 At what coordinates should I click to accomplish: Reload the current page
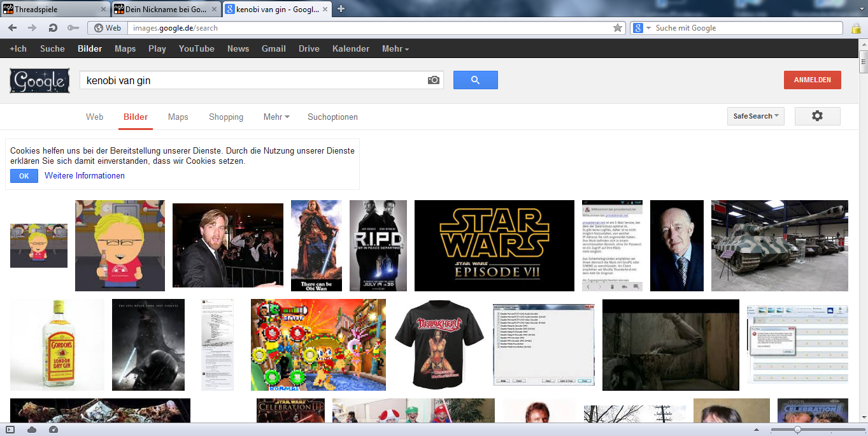(x=53, y=28)
